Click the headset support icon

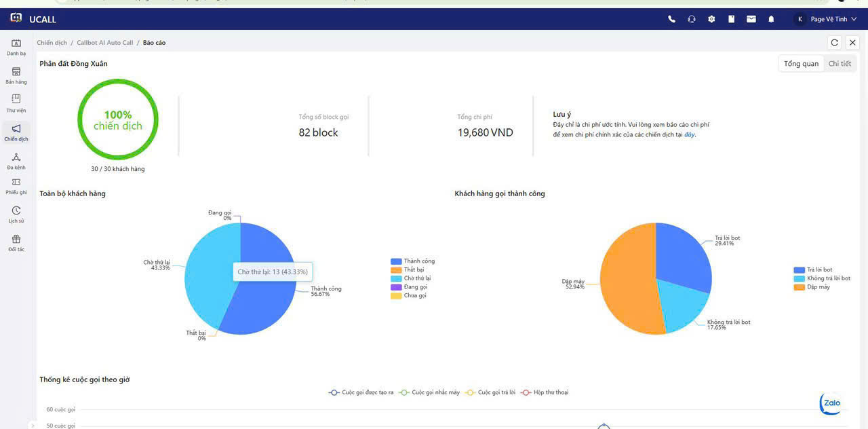691,19
